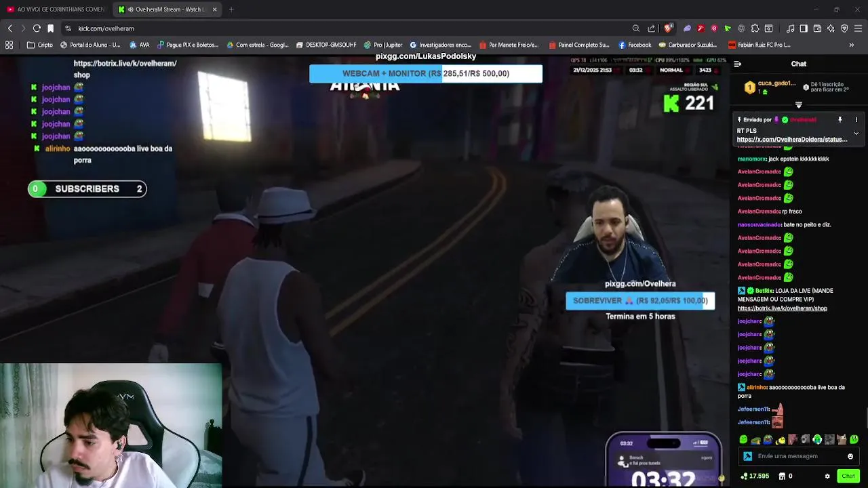
Task: Open the botrix.live ovelheram shop link in chat
Action: [x=782, y=308]
